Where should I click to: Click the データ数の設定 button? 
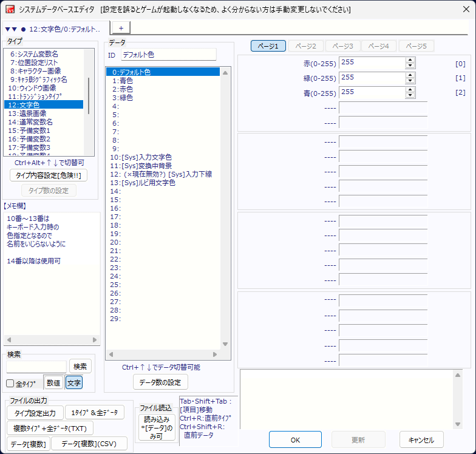[160, 382]
